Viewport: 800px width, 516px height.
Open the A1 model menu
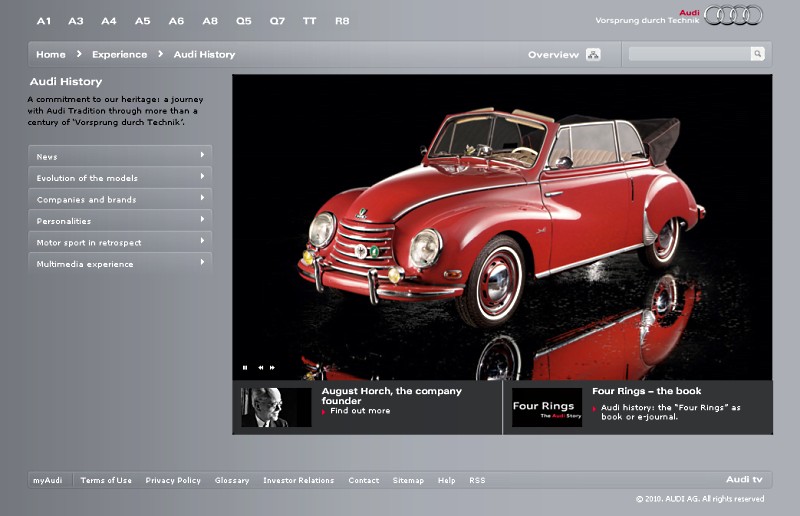44,21
